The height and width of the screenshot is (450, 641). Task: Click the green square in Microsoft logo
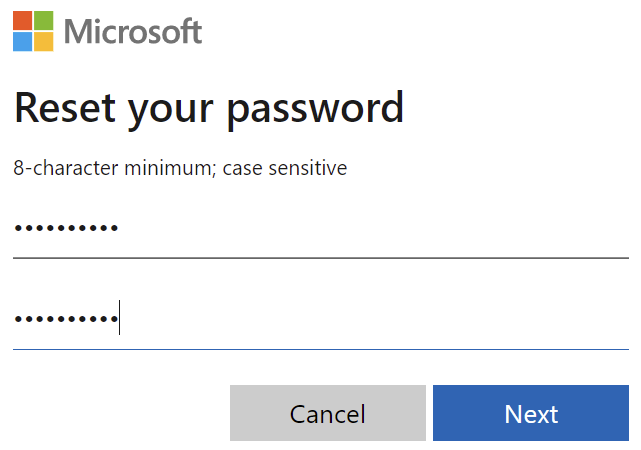[44, 20]
